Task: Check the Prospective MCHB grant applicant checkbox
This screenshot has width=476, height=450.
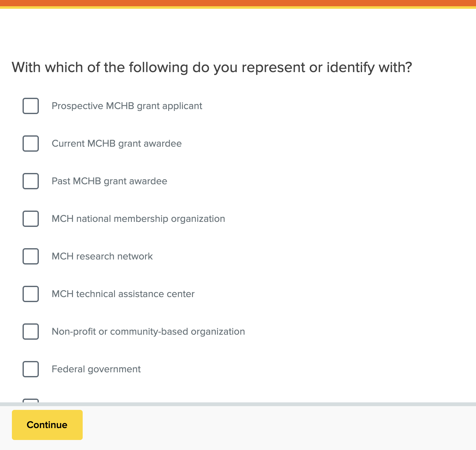Action: pos(31,106)
